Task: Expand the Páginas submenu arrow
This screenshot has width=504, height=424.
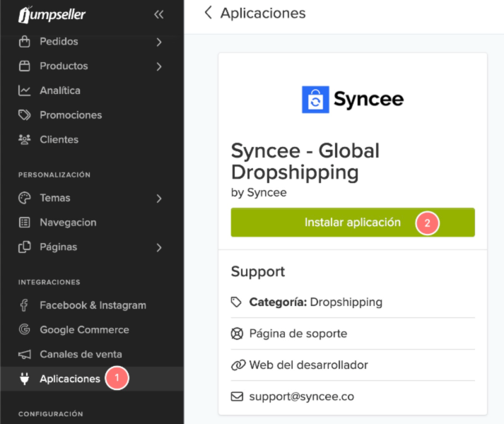Action: tap(159, 247)
